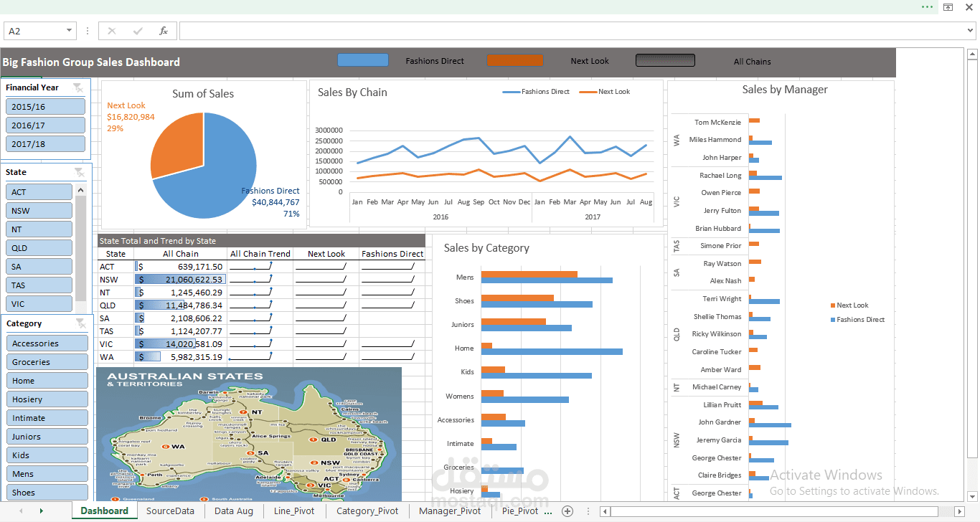Select the NSW sales cell 21,060,622.53
Viewport: 980px width, 522px height.
tap(180, 279)
